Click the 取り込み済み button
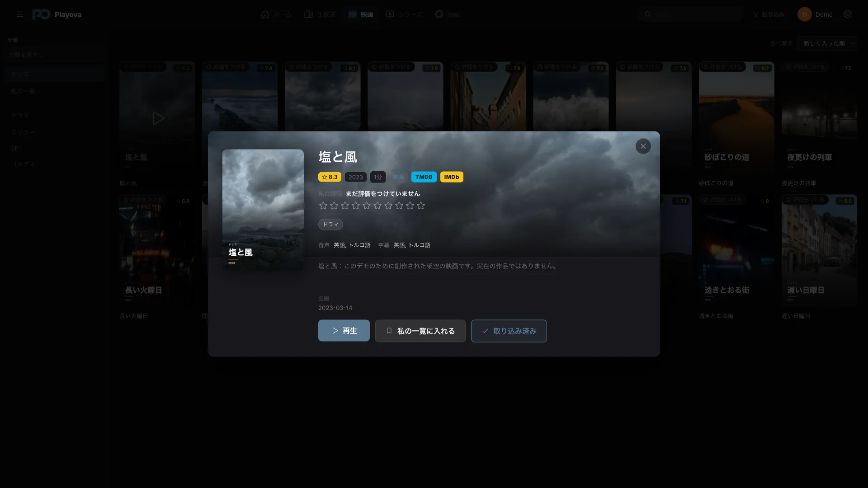 pos(509,331)
